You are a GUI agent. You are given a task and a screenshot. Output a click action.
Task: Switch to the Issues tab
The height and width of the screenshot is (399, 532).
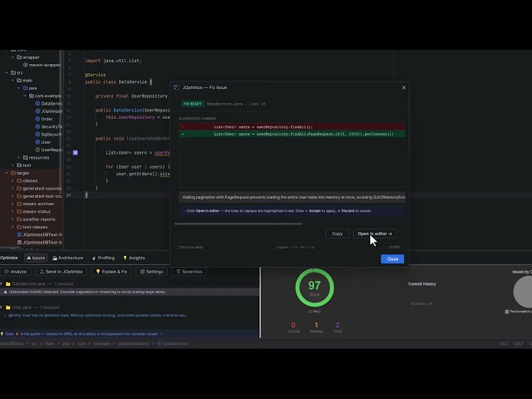click(x=36, y=258)
